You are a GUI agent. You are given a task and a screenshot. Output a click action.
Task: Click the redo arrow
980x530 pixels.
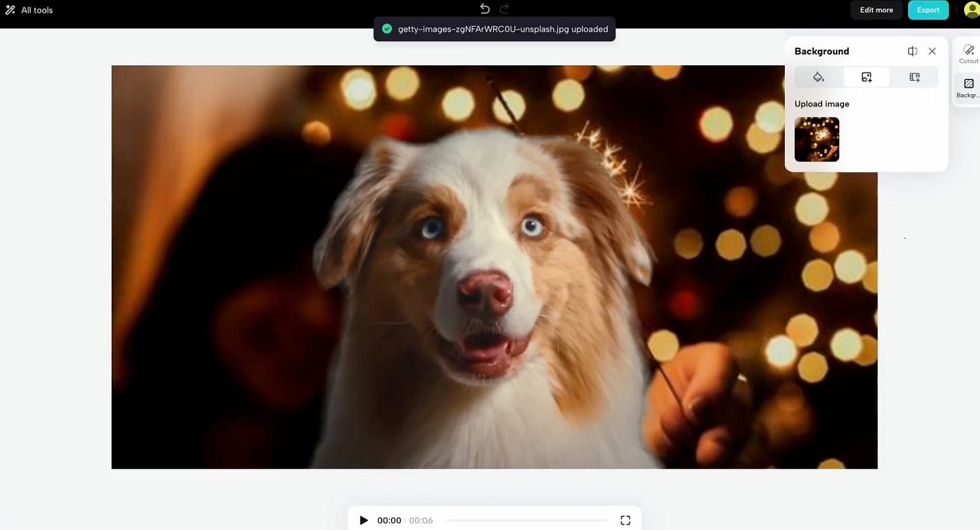coord(504,8)
